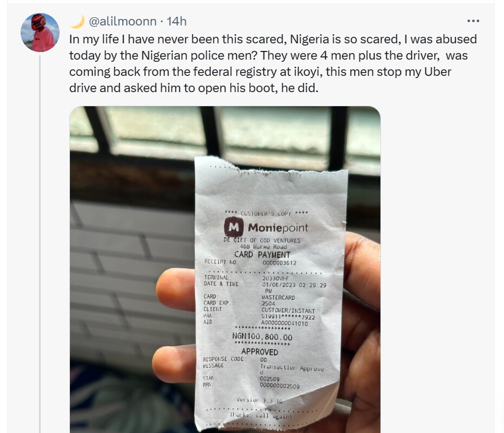Click the author's profile avatar
The height and width of the screenshot is (433, 504).
pyautogui.click(x=40, y=33)
